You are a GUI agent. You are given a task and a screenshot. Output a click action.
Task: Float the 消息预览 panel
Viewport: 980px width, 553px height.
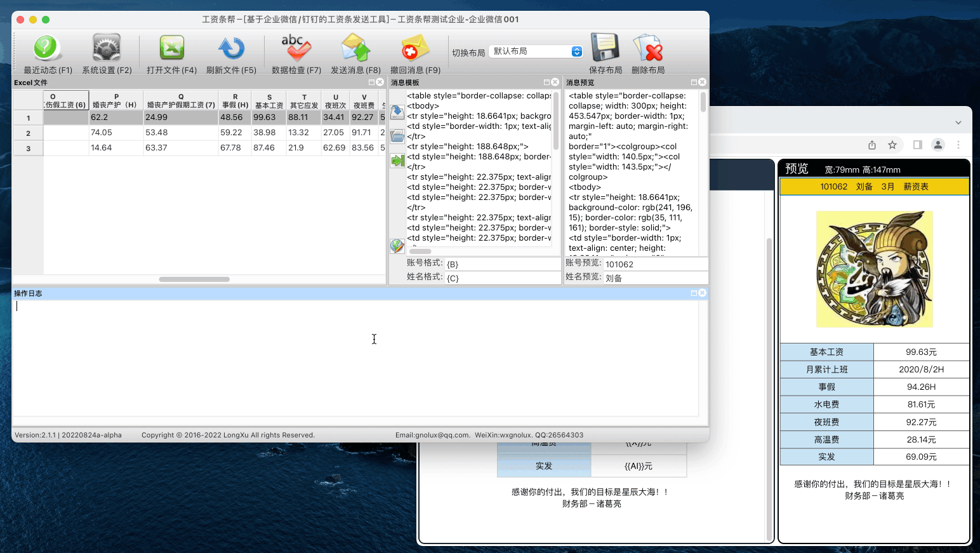(x=694, y=83)
